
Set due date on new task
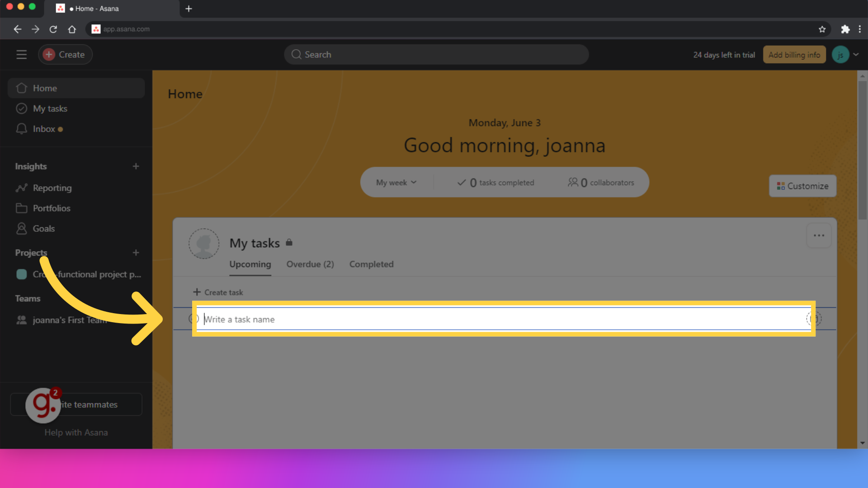coord(814,319)
